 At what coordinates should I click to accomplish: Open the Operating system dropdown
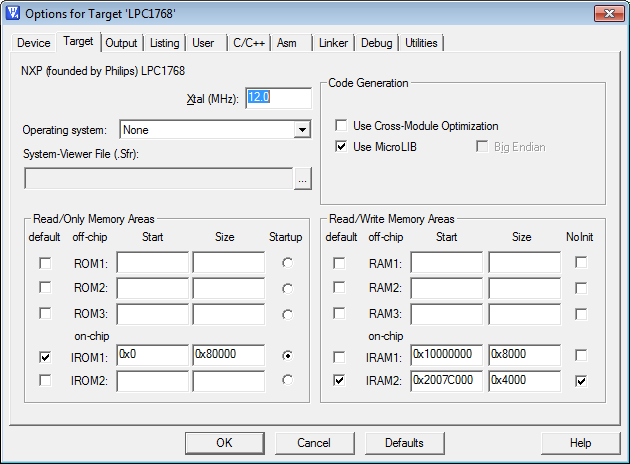pos(301,130)
